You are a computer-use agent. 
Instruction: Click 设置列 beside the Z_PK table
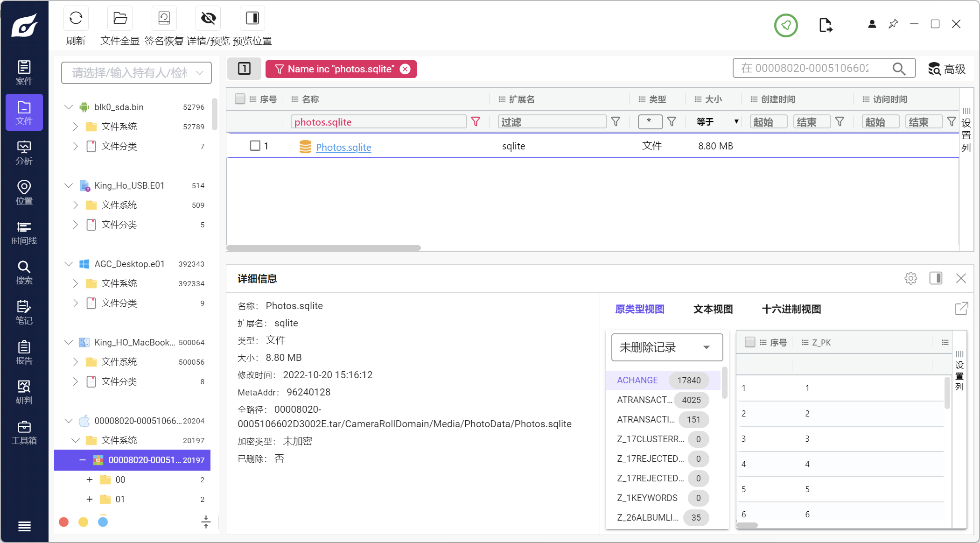(x=959, y=371)
